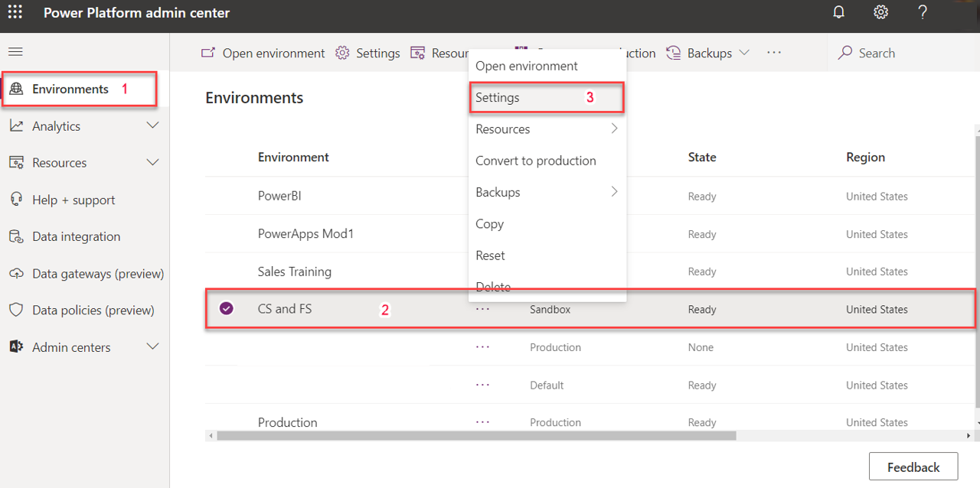Click the horizontal scrollbar under the table
This screenshot has height=488, width=980.
(475, 436)
